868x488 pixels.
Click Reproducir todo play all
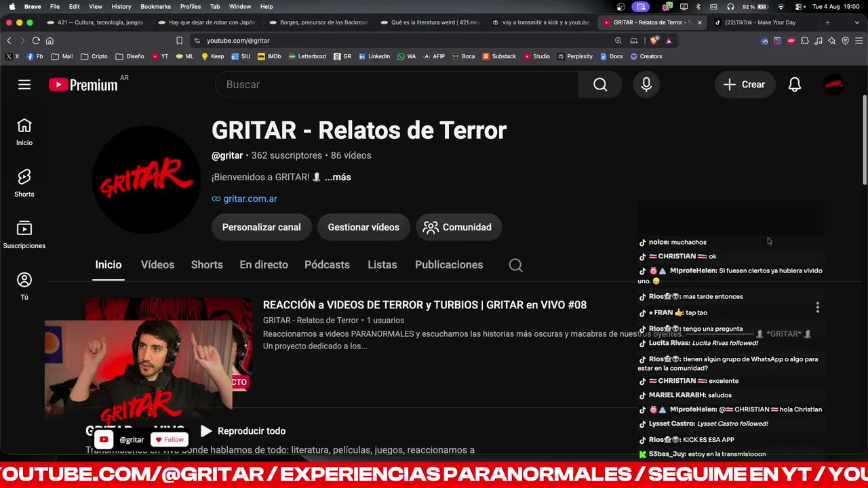pos(243,431)
